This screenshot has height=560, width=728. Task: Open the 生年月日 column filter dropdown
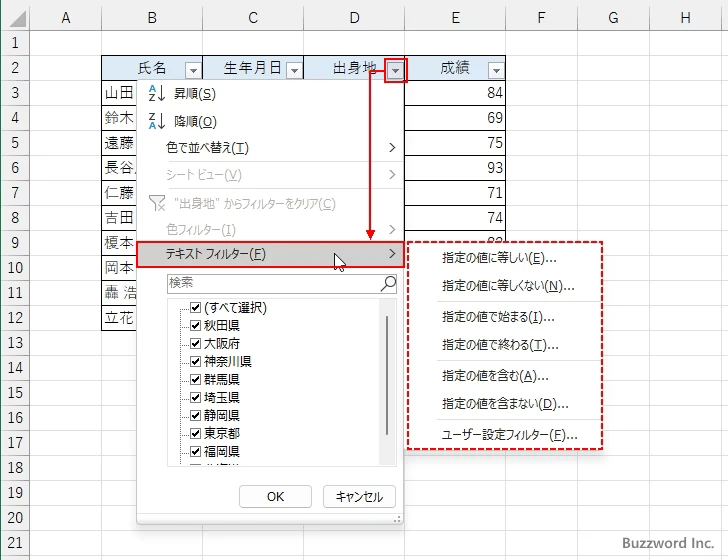[294, 71]
